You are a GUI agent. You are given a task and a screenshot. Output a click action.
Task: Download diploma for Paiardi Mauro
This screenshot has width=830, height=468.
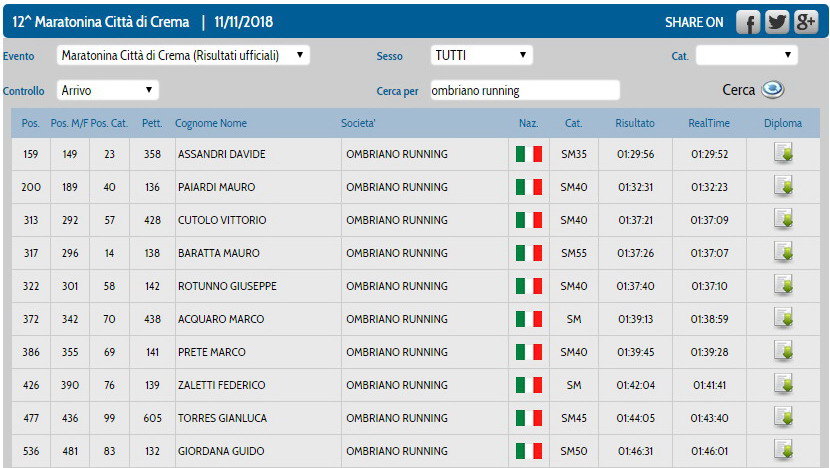pos(783,186)
